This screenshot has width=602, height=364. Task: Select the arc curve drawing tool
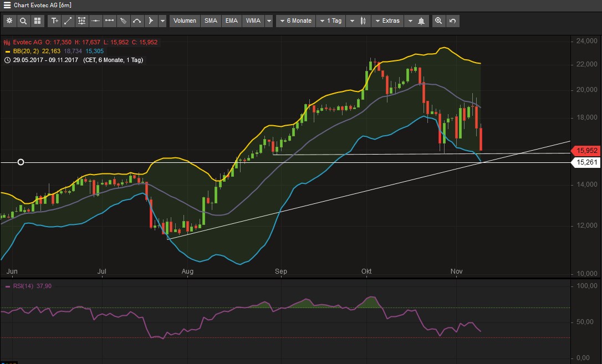pos(137,21)
